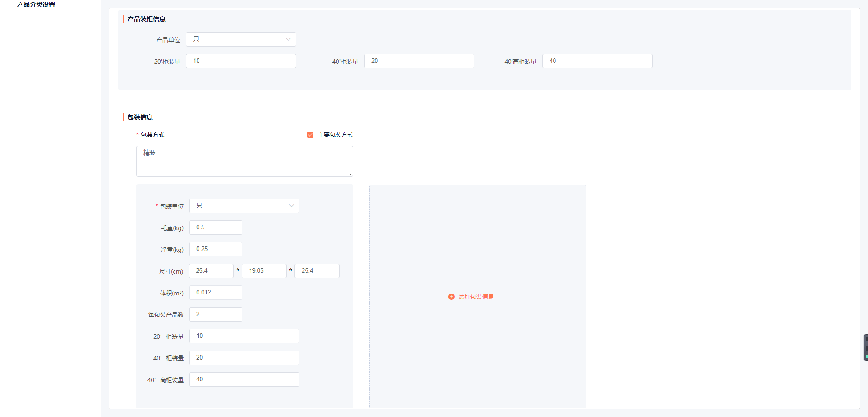
Task: Click the first 尺寸(cm) dimension field
Action: pyautogui.click(x=211, y=271)
